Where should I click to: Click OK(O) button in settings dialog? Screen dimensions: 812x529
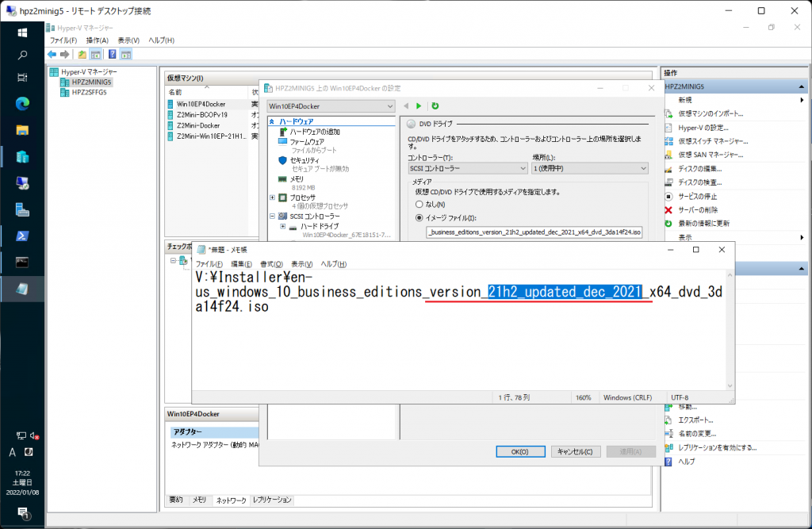(x=520, y=452)
